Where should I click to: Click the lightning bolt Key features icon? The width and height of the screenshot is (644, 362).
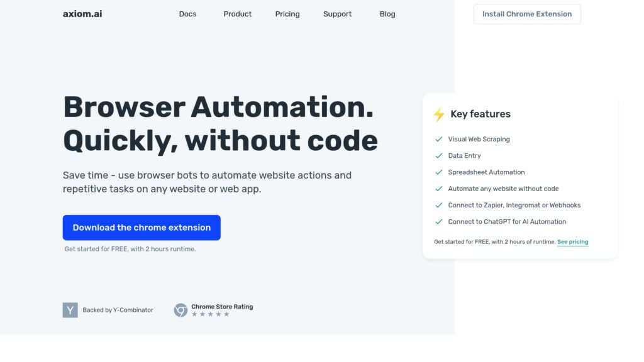439,114
